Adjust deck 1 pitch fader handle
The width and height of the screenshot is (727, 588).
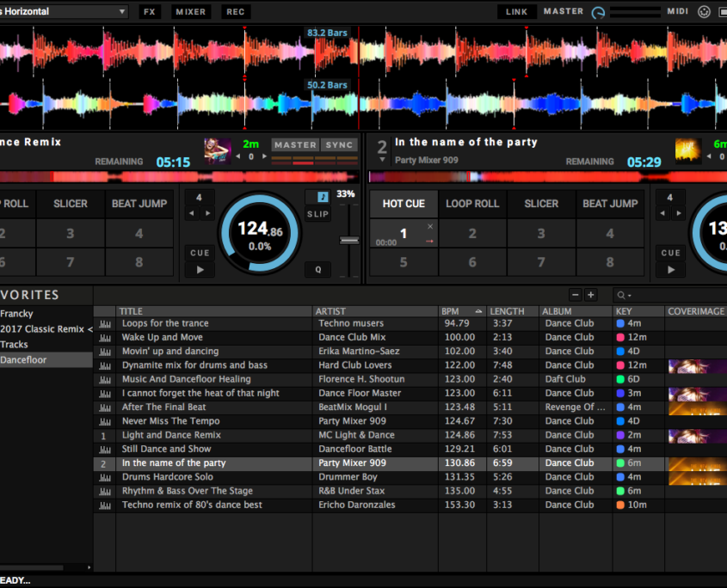tap(349, 241)
